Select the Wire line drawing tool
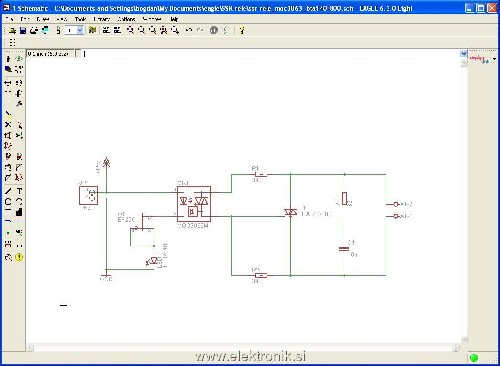This screenshot has width=500, height=366. (x=8, y=191)
